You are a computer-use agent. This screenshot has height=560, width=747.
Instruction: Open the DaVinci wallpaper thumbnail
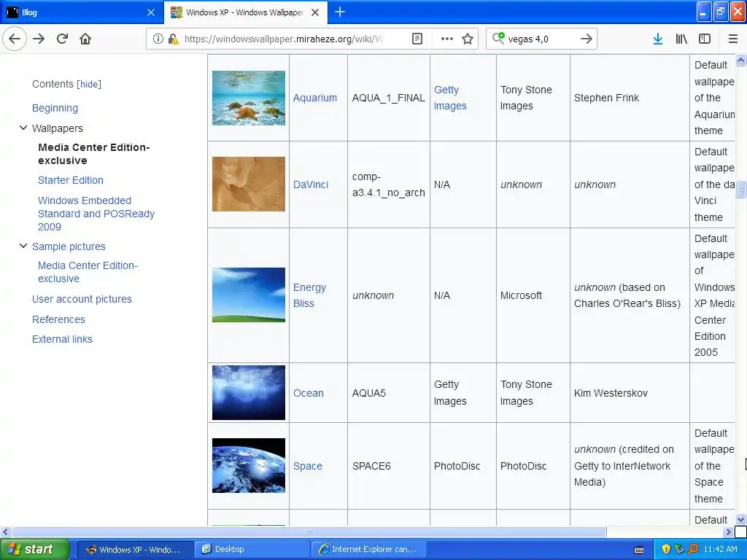[249, 184]
